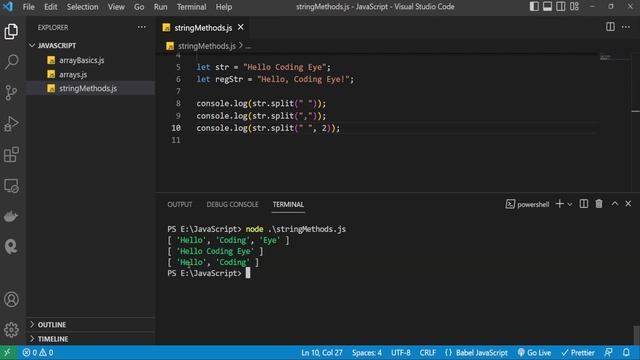640x360 pixels.
Task: Open the Accounts menu icon
Action: click(x=11, y=299)
